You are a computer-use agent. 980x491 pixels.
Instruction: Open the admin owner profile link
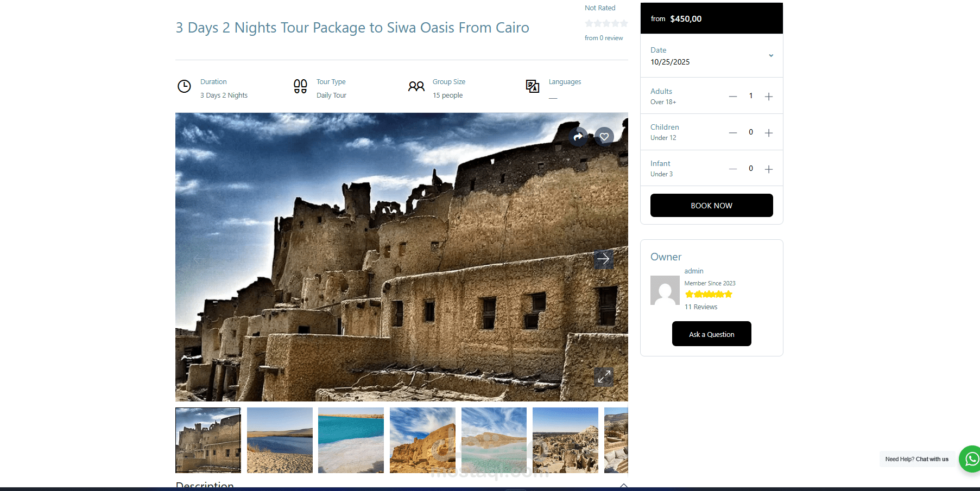point(694,271)
